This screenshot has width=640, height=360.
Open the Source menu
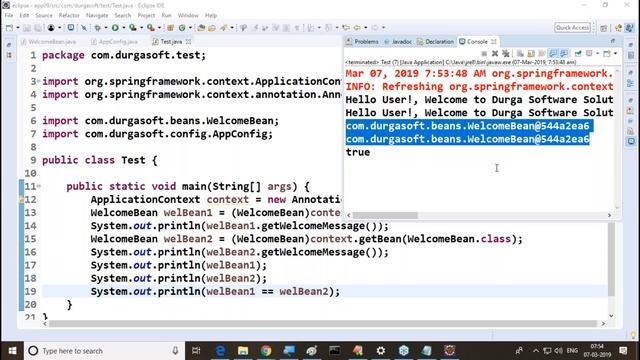point(44,16)
